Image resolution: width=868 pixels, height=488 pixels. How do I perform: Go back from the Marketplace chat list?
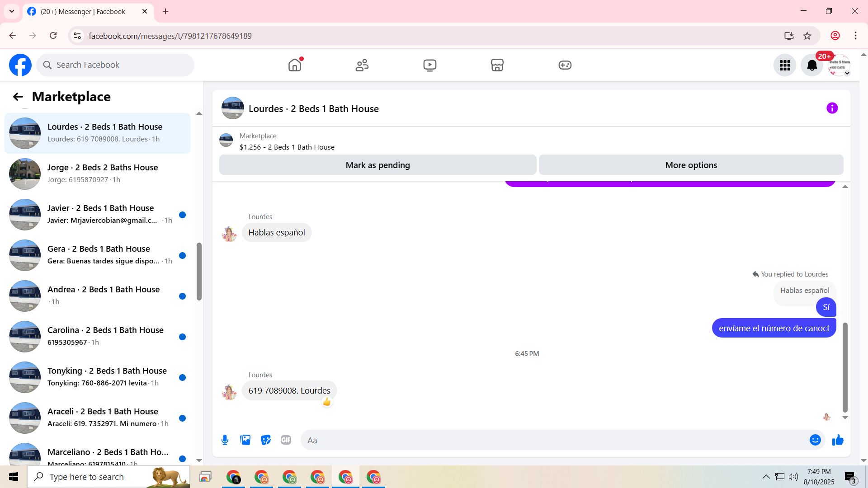(x=18, y=97)
